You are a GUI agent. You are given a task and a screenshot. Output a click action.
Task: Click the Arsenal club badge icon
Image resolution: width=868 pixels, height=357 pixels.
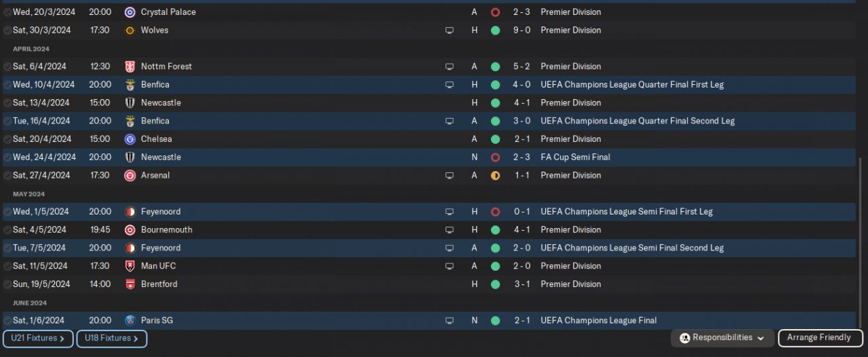coord(130,175)
